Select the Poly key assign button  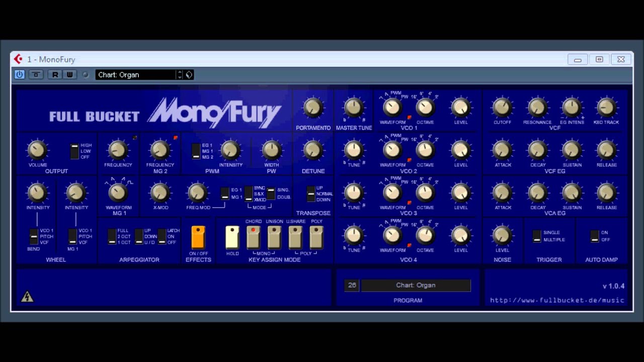pos(316,237)
